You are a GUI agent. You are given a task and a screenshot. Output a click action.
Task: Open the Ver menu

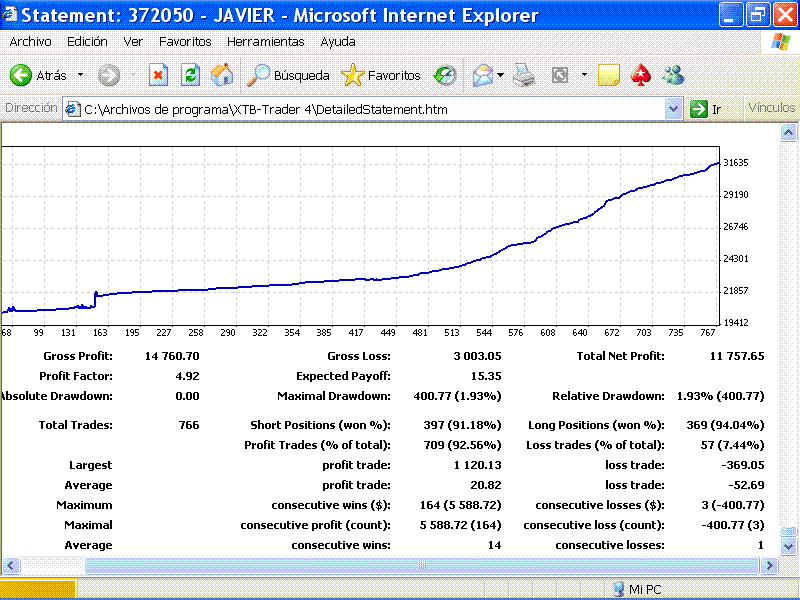(x=133, y=42)
